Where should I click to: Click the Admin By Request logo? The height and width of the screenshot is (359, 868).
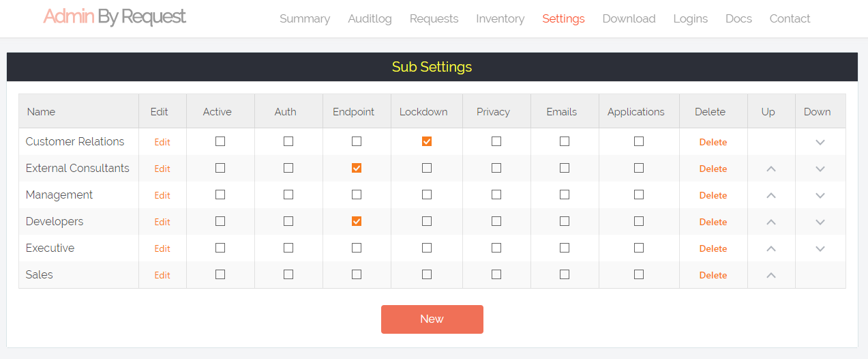click(x=115, y=17)
